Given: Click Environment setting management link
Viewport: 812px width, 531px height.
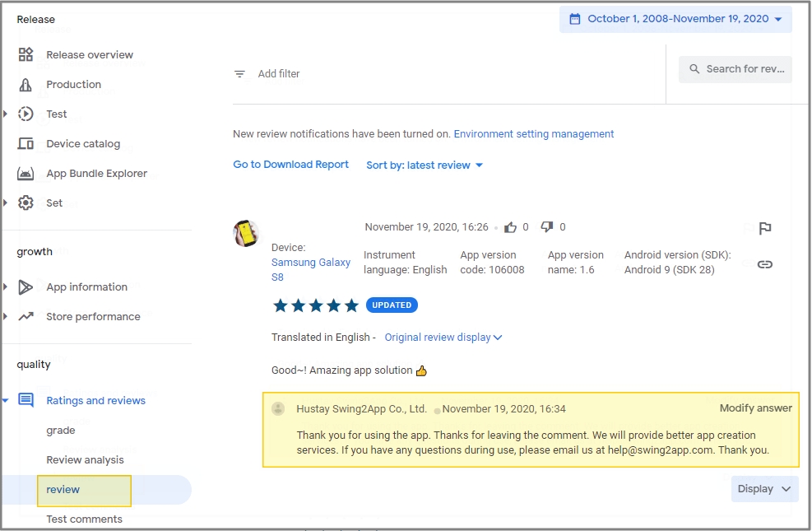Looking at the screenshot, I should pyautogui.click(x=534, y=134).
